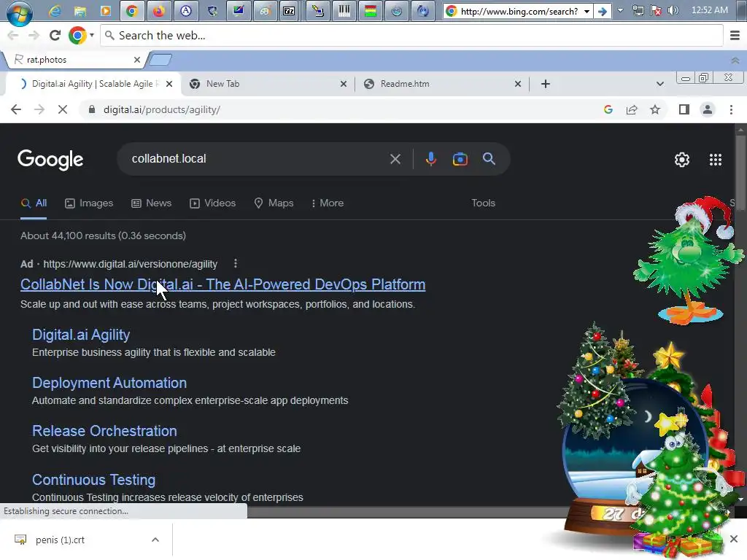
Task: Open the outer browser search engine dropdown
Action: (x=92, y=35)
